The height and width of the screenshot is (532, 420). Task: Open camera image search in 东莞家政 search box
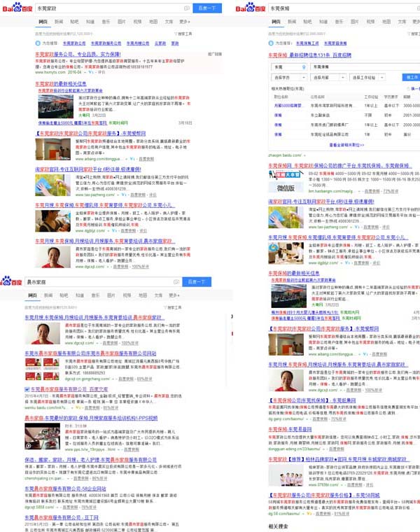pyautogui.click(x=186, y=8)
